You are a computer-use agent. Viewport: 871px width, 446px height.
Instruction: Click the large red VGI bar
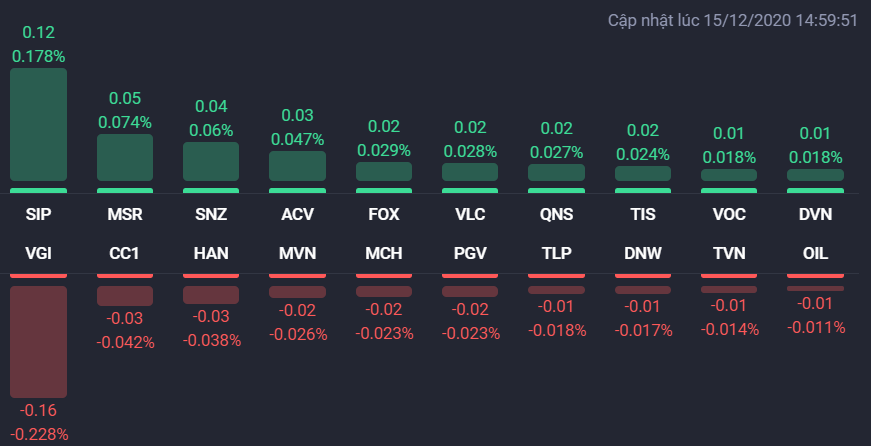click(38, 341)
